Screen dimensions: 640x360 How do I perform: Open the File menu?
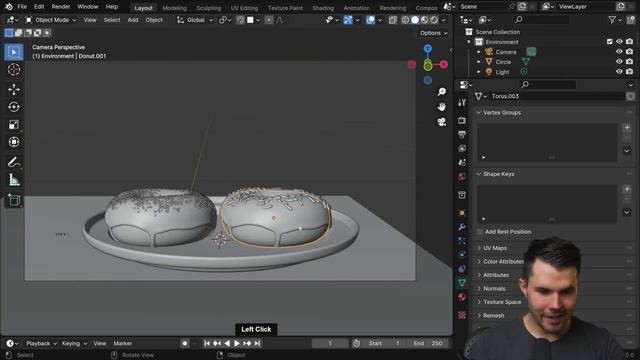[22, 7]
